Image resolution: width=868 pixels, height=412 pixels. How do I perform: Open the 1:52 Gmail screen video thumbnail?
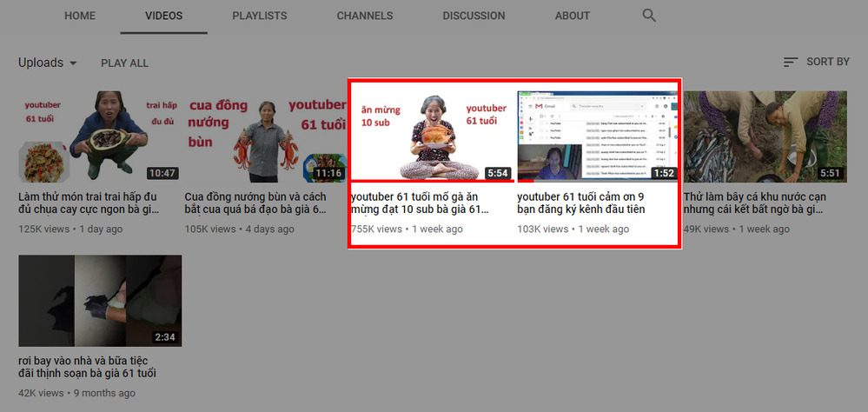pos(597,135)
